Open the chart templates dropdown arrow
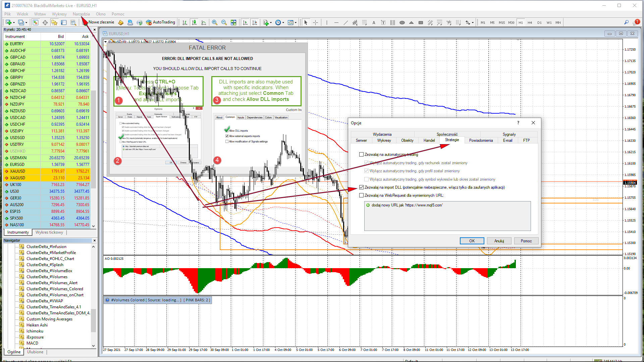The width and height of the screenshot is (644, 362). click(296, 23)
